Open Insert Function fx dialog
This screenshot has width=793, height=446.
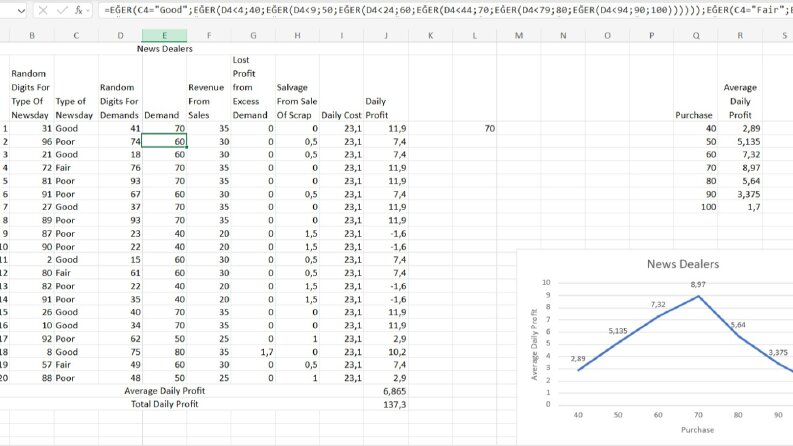78,10
